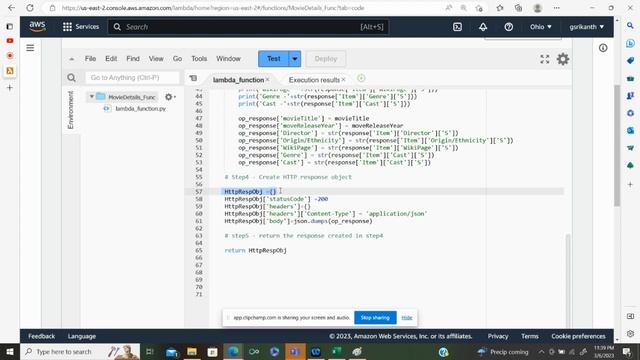Open the Services grid menu
The height and width of the screenshot is (360, 640).
click(81, 27)
